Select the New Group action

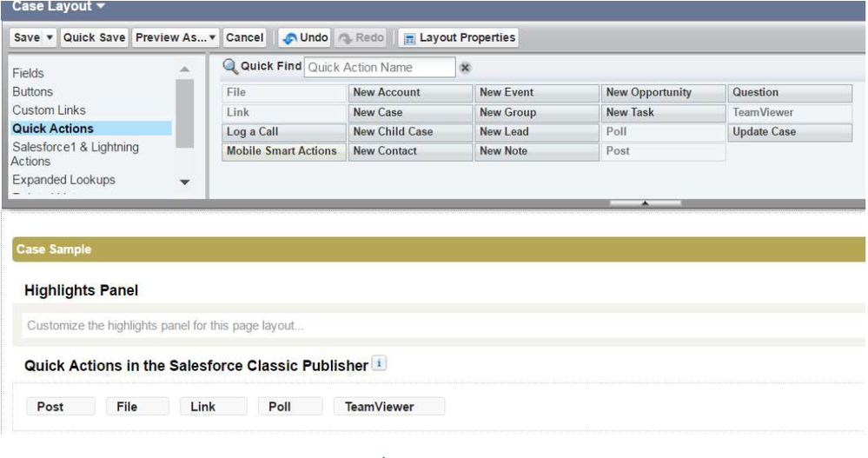point(537,112)
